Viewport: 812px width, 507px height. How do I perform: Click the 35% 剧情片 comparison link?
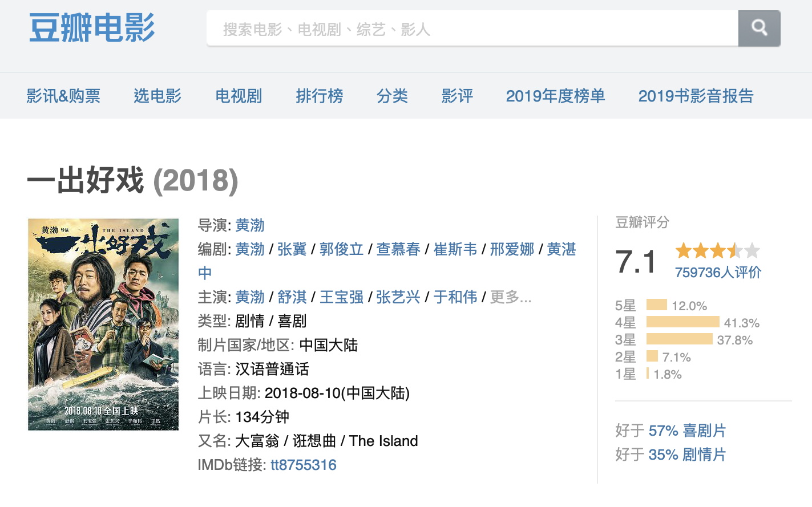pyautogui.click(x=687, y=455)
